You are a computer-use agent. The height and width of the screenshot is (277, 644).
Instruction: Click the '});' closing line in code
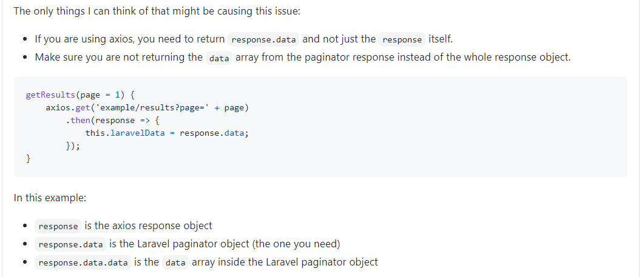pos(72,146)
